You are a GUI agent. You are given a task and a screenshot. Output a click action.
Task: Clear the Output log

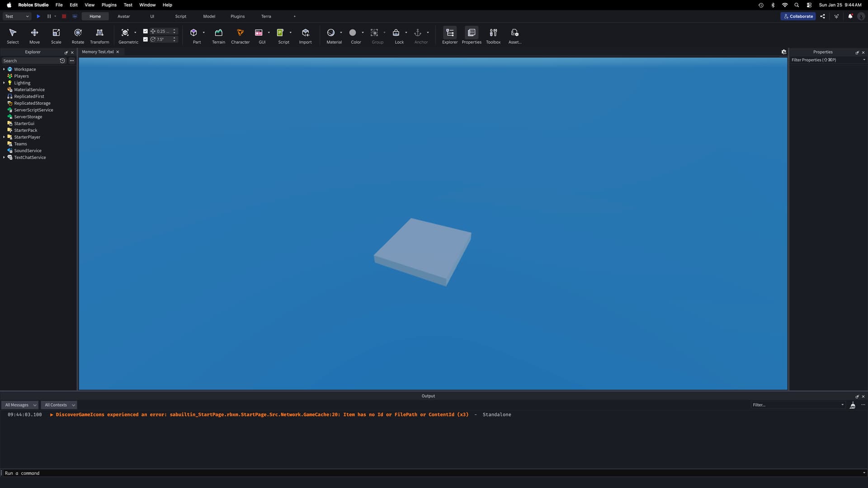853,405
